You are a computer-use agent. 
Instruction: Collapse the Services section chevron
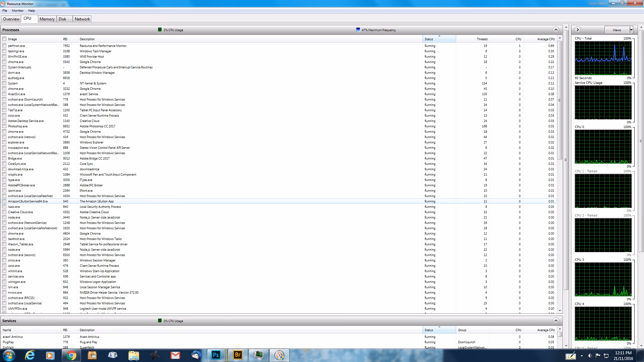[556, 320]
